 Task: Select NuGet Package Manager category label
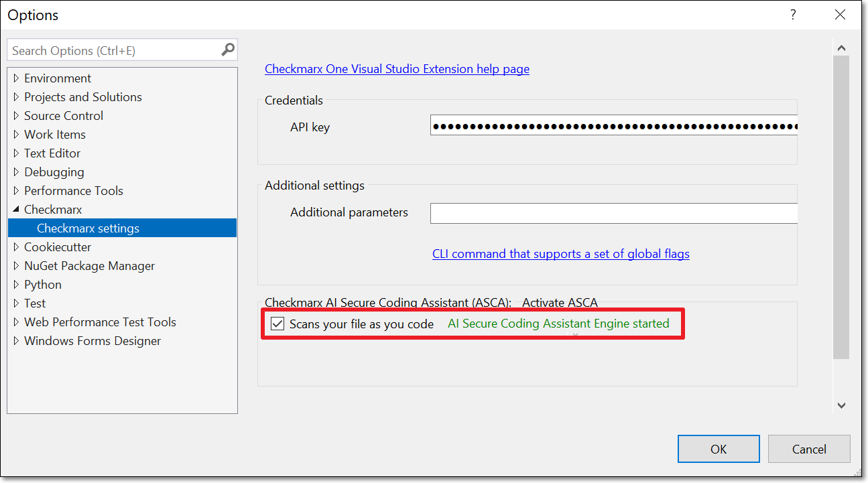point(90,266)
